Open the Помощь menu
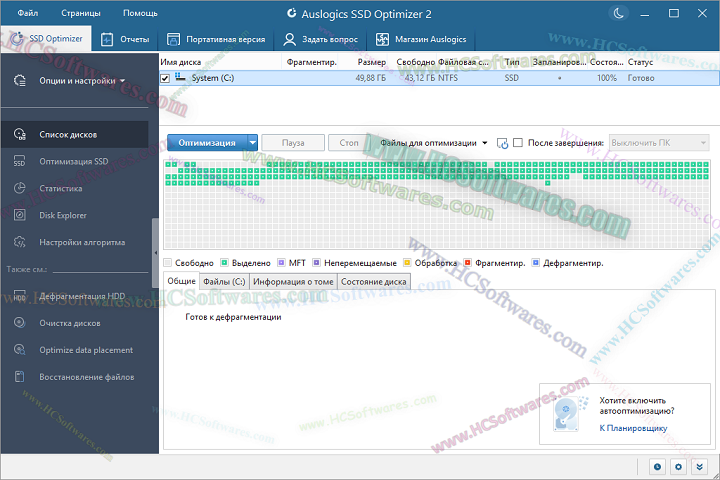720x480 pixels. 140,13
